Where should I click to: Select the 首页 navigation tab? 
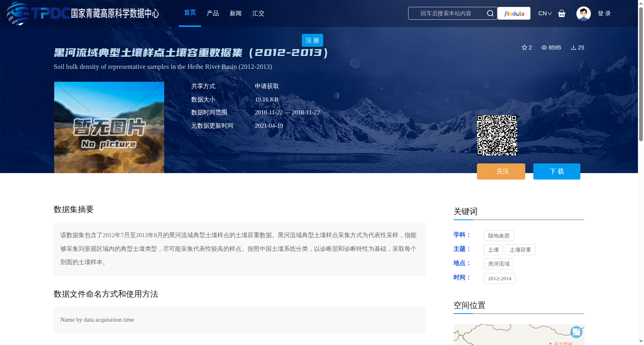point(190,13)
